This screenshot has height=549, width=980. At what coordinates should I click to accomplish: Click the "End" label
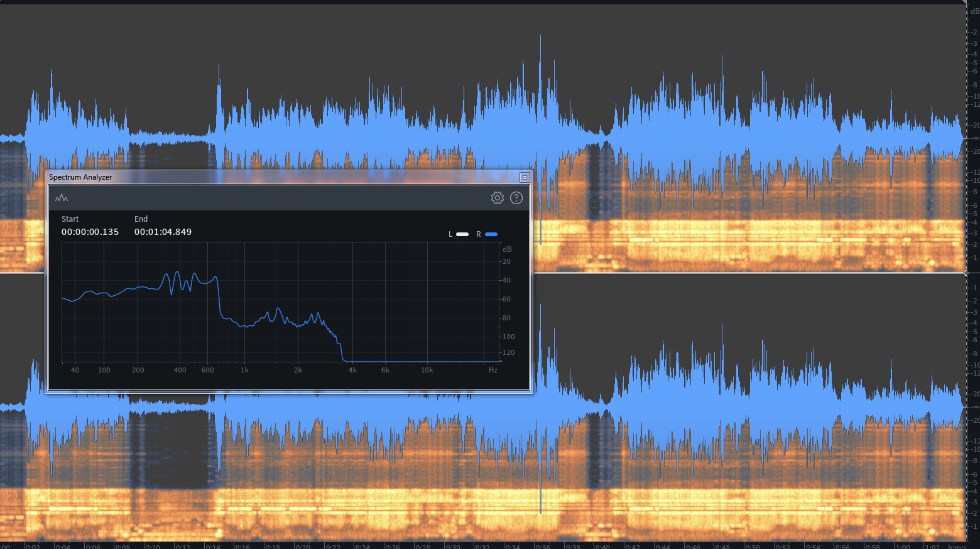[141, 219]
